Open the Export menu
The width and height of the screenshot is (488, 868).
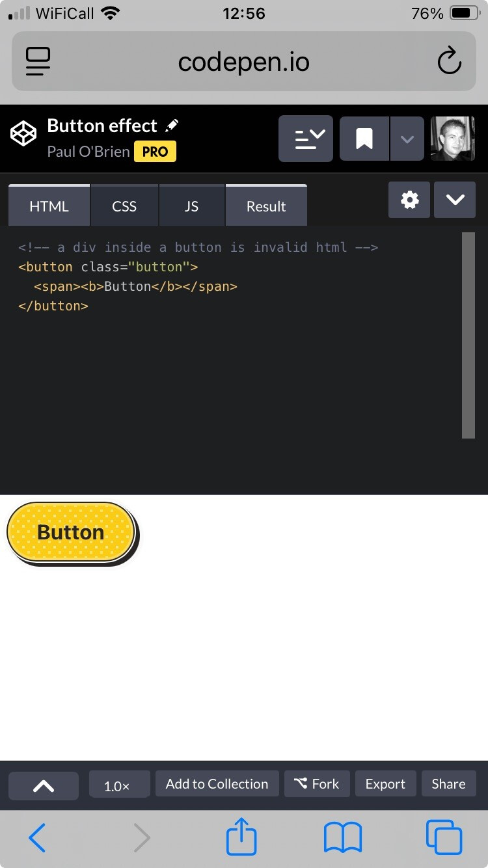point(385,784)
